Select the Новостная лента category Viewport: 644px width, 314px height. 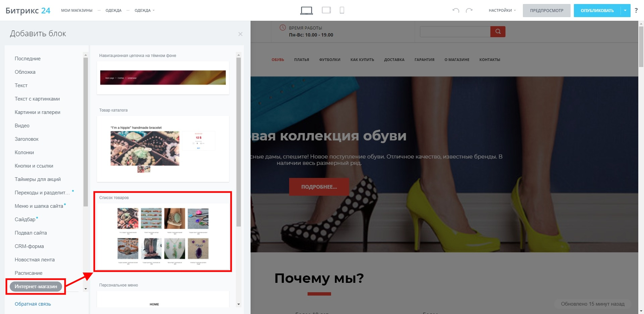click(x=35, y=260)
